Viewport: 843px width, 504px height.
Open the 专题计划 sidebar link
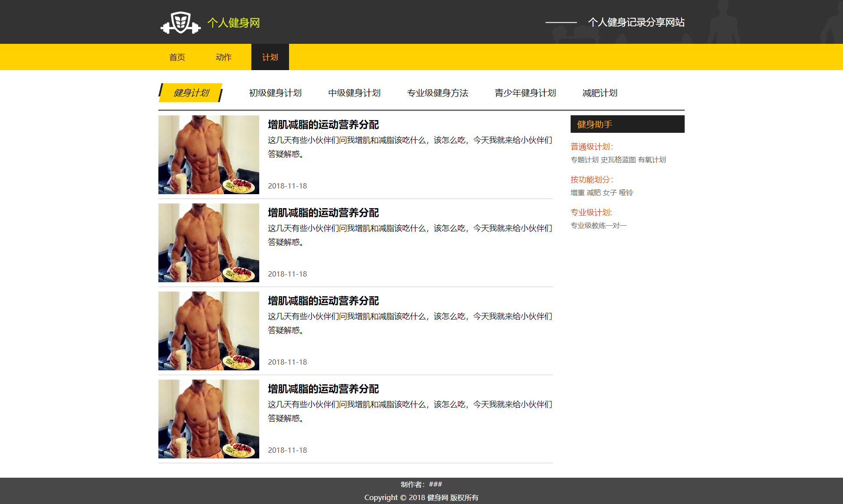pyautogui.click(x=585, y=160)
